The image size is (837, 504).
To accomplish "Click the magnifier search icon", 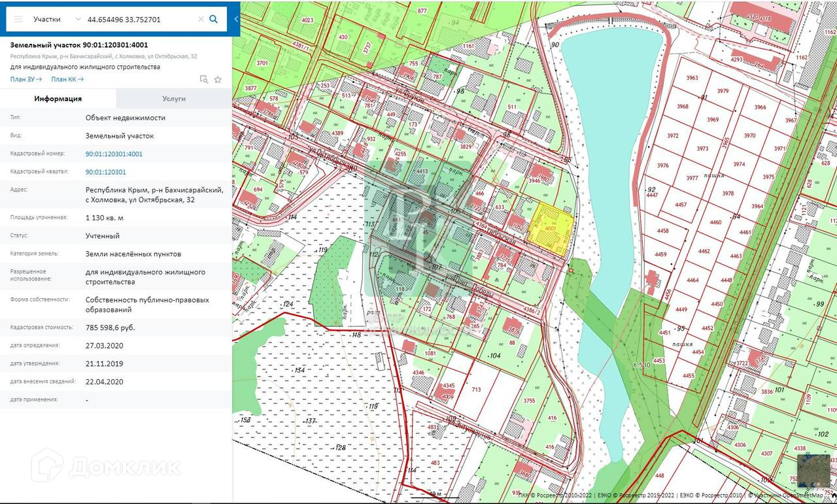I will click(213, 20).
